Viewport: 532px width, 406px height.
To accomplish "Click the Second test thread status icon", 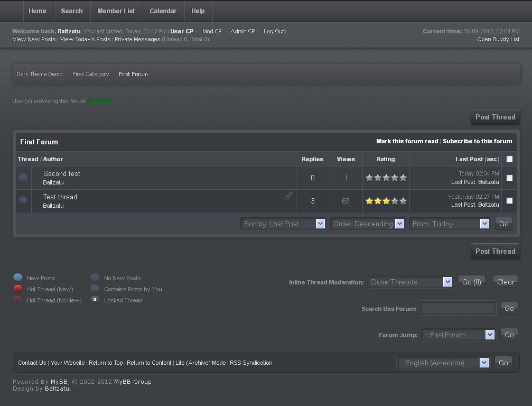I will coord(23,178).
